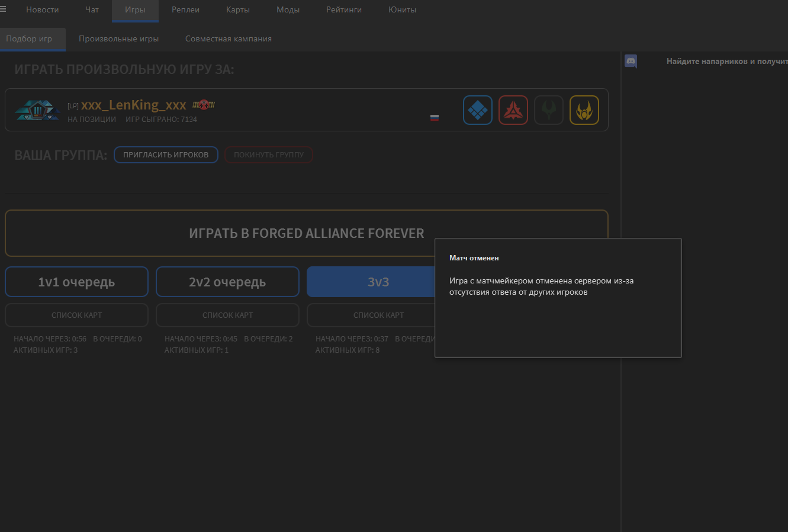Click Начало через: 0:37 text
Image resolution: width=788 pixels, height=532 pixels.
(352, 339)
